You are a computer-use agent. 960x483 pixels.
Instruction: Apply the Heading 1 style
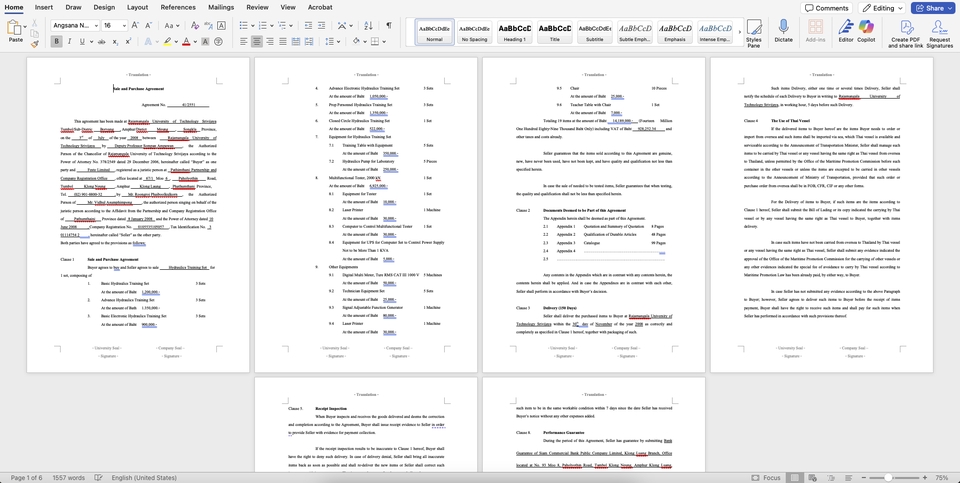[514, 31]
